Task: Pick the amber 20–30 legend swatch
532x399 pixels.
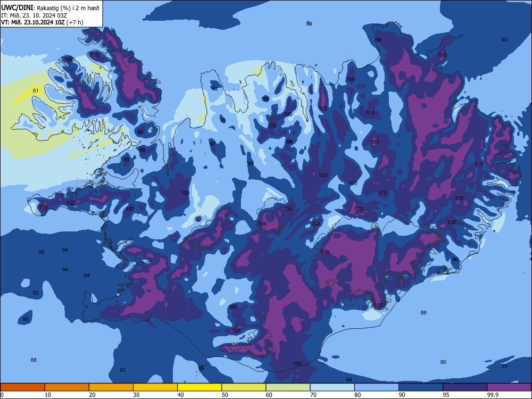Action: (x=111, y=387)
